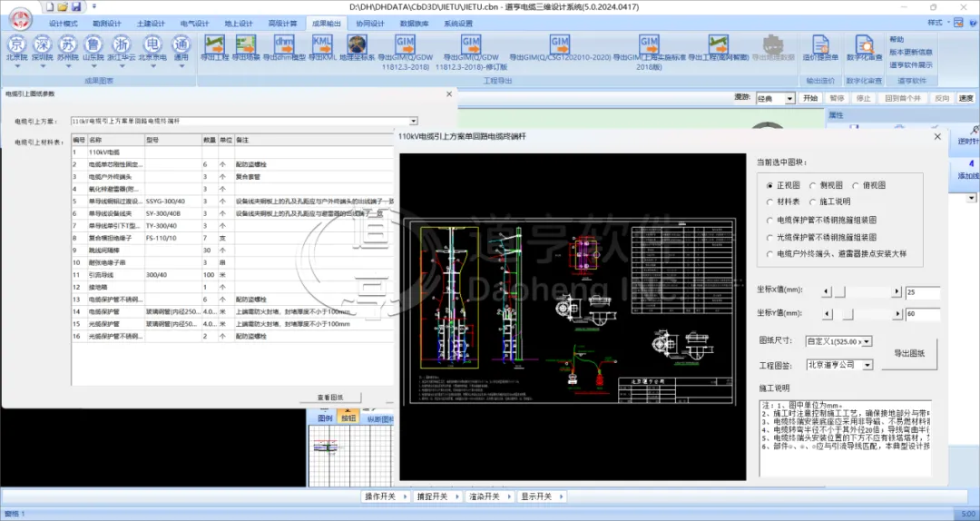Viewport: 980px width, 521px height.
Task: Select the 材料表 radio option
Action: [x=770, y=202]
